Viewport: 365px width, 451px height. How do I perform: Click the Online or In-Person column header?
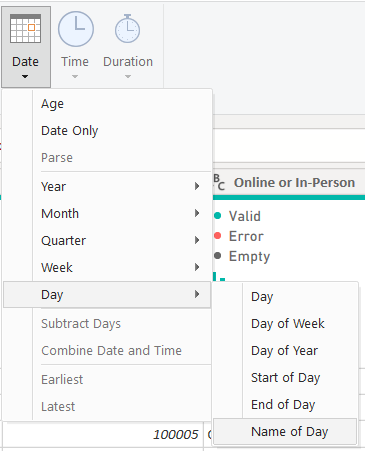(289, 182)
